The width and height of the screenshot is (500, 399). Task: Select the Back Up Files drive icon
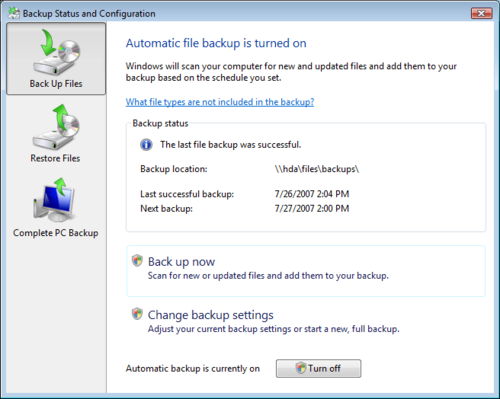56,52
